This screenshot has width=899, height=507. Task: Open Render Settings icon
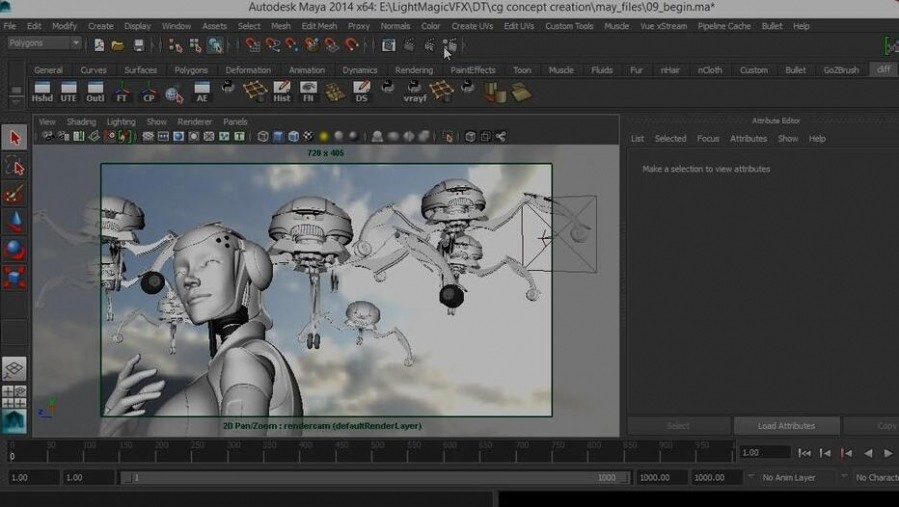[x=450, y=45]
